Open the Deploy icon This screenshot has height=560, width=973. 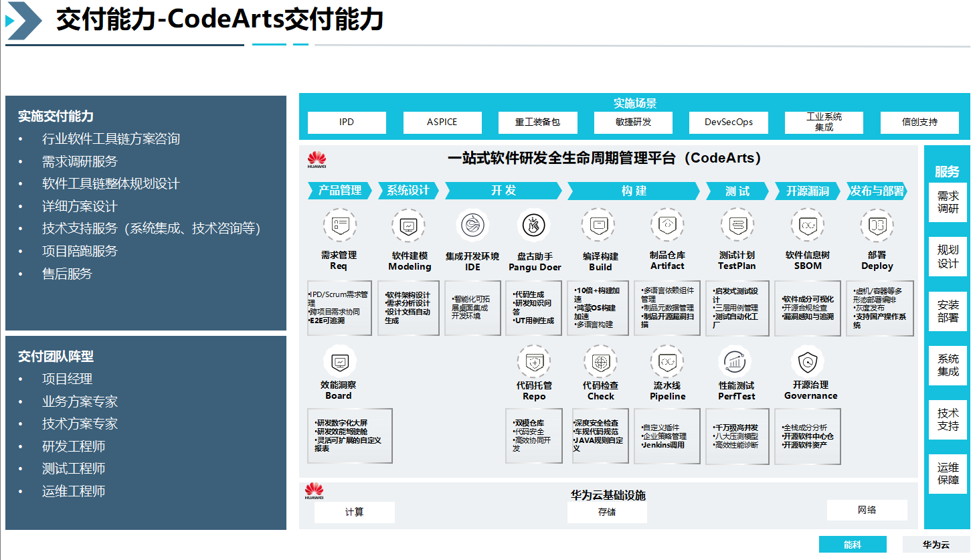coord(877,225)
